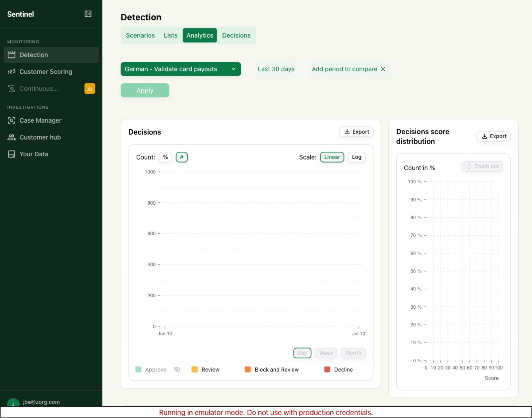The width and height of the screenshot is (532, 418).
Task: Click the Your Data icon
Action: coord(12,154)
